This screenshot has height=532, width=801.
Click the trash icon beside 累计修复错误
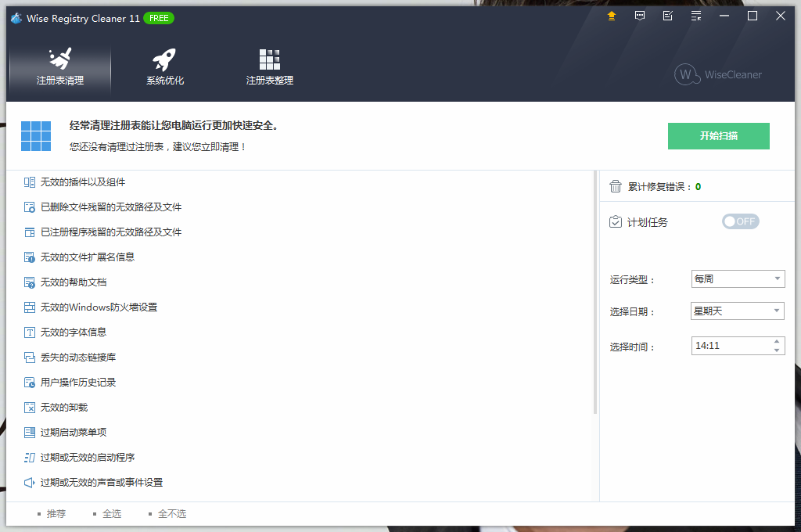616,186
